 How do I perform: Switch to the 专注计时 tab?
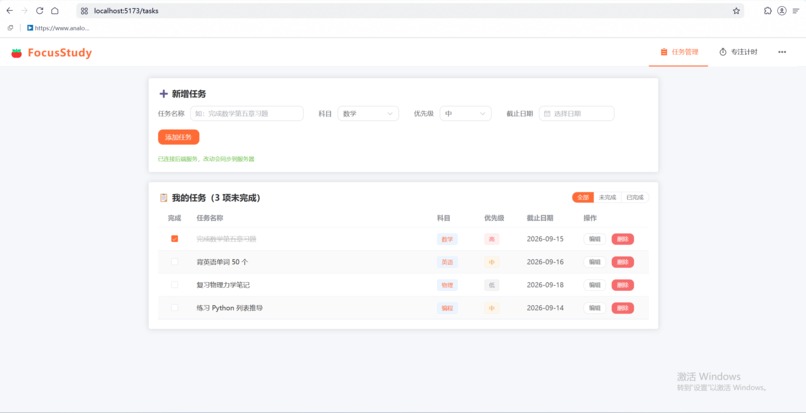tap(738, 51)
